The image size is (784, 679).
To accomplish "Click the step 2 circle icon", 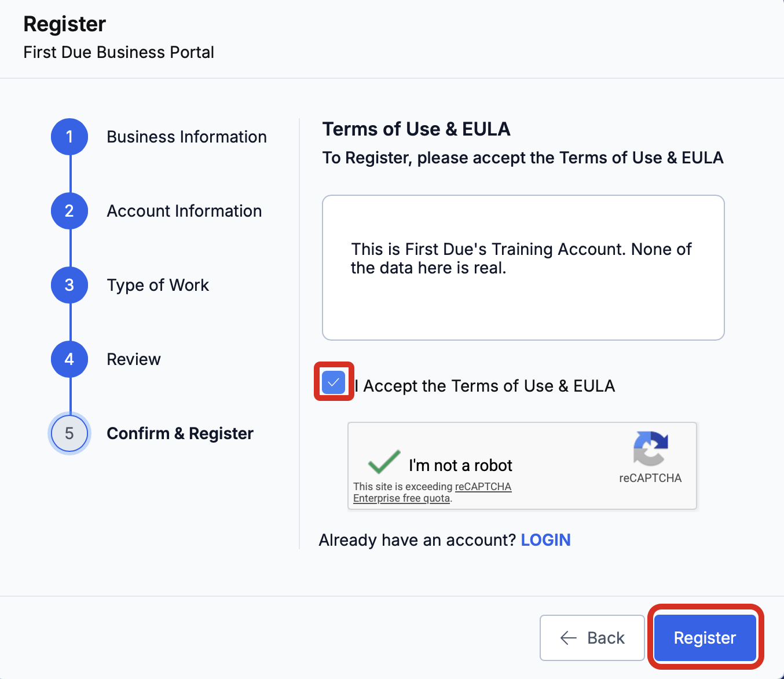I will [69, 211].
